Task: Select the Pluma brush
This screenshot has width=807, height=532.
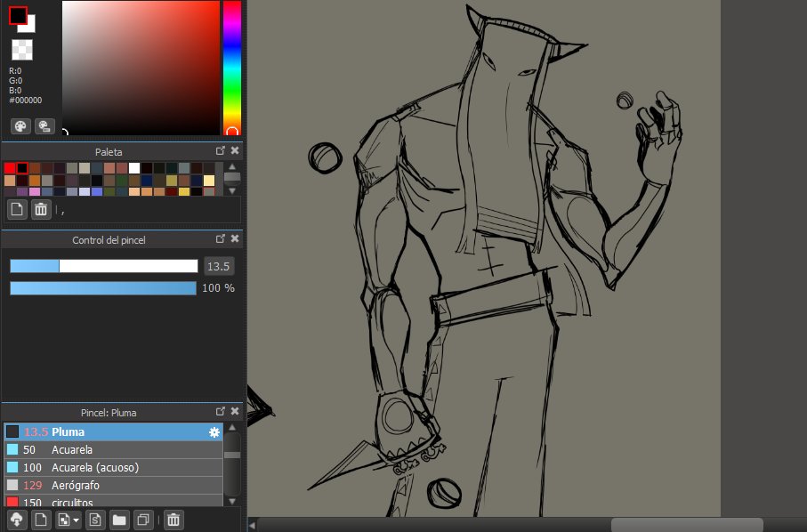Action: pyautogui.click(x=113, y=431)
